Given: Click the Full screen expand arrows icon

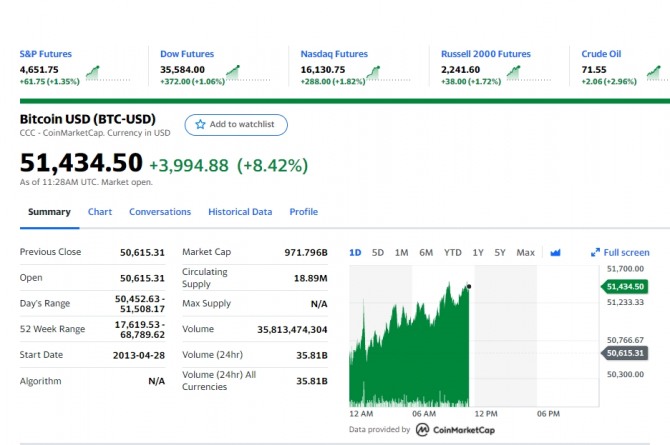Looking at the screenshot, I should point(595,253).
